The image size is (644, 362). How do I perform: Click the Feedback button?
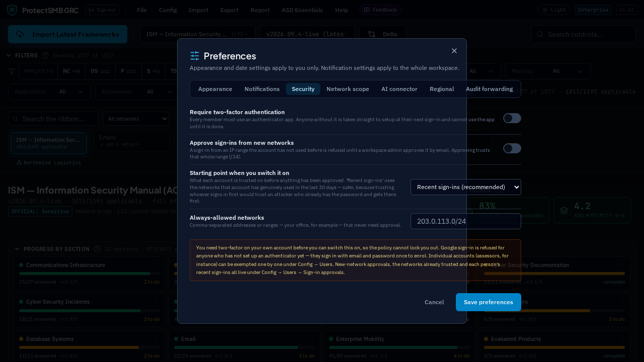tap(380, 10)
